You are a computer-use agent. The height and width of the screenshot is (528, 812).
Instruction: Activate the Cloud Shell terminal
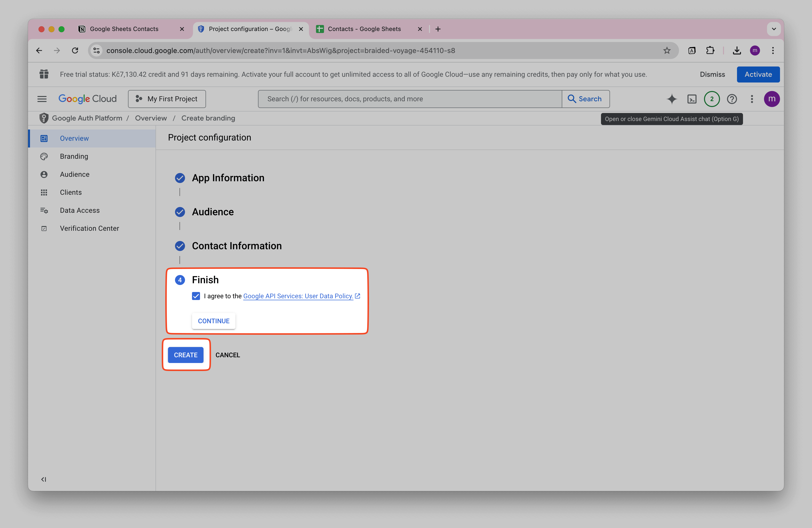pos(692,99)
